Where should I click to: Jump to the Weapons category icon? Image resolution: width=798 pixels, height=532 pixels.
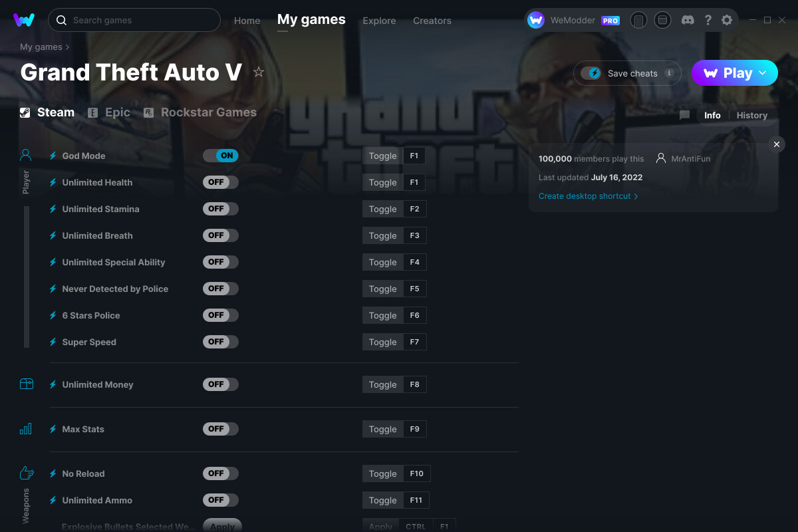click(26, 473)
